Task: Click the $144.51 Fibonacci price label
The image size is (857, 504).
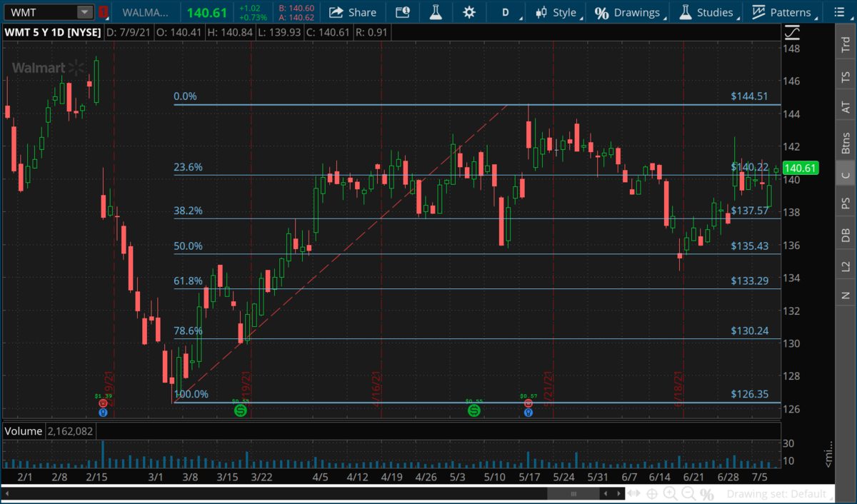Action: click(750, 96)
